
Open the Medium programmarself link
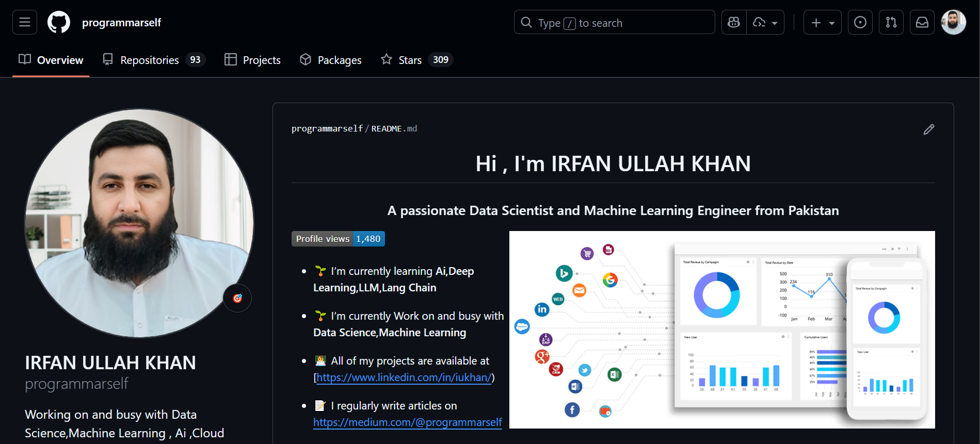407,422
